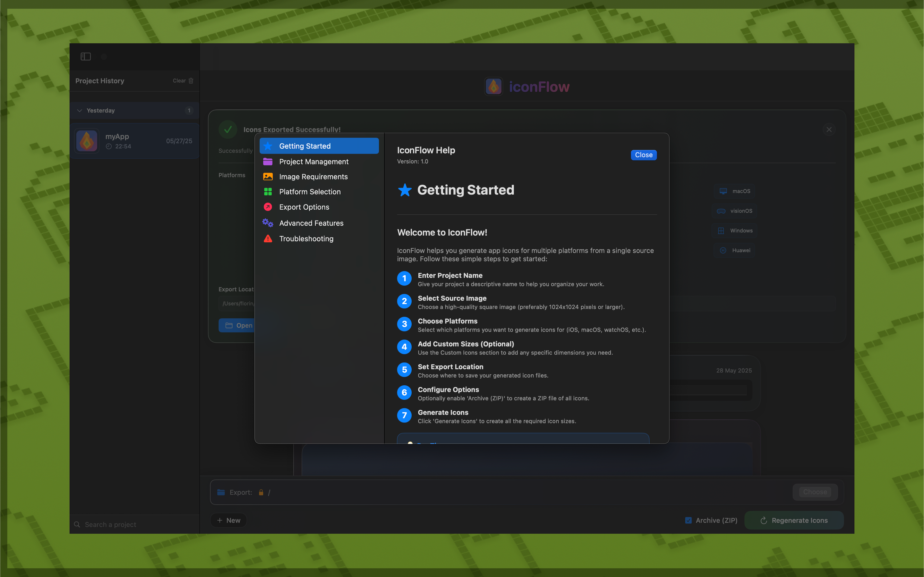The width and height of the screenshot is (924, 577).
Task: Click the trash icon beside Clear
Action: (x=191, y=81)
